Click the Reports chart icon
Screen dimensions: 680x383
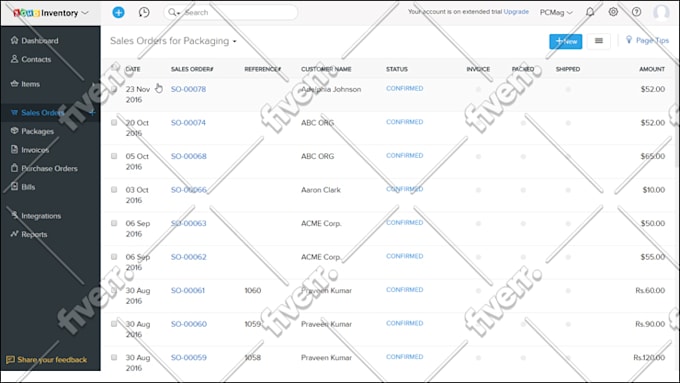tap(14, 234)
